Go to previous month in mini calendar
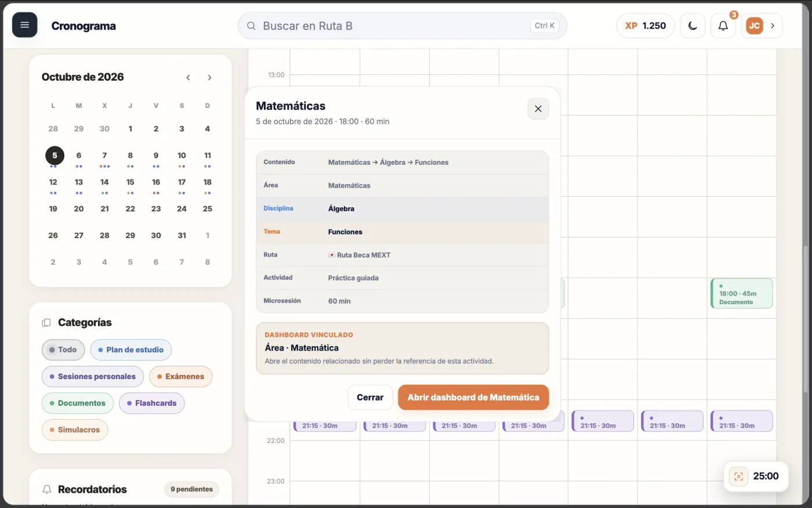The width and height of the screenshot is (812, 508). pos(188,77)
